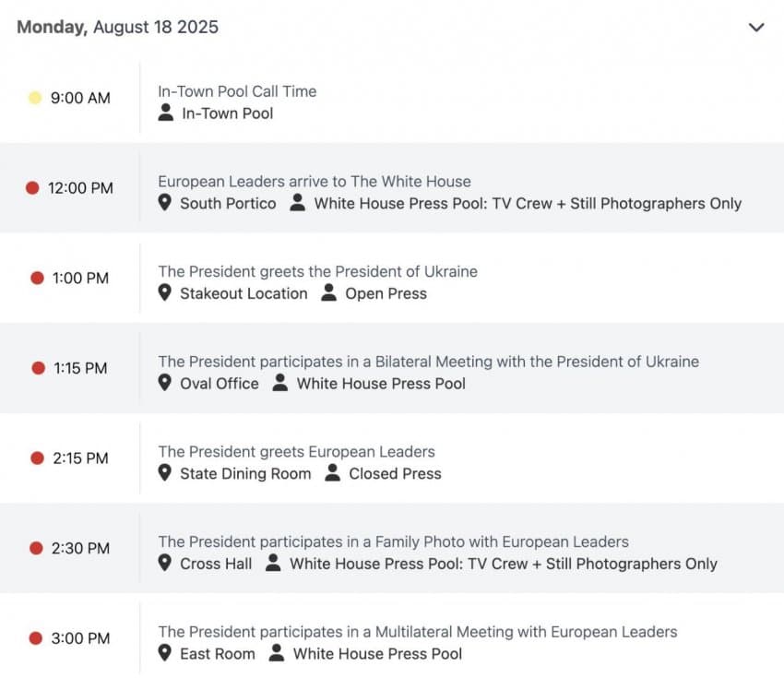
Task: Click the location pin next to South Portico
Action: pos(165,203)
